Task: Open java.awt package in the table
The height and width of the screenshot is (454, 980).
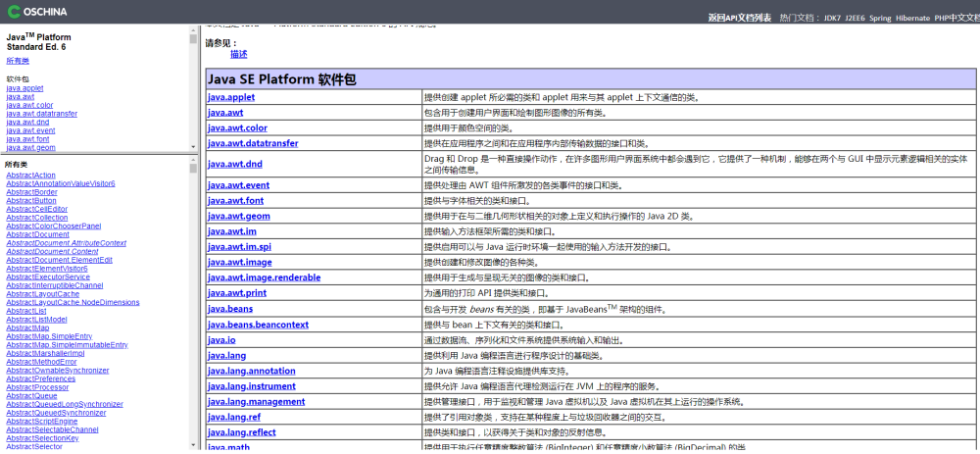Action: coord(225,113)
